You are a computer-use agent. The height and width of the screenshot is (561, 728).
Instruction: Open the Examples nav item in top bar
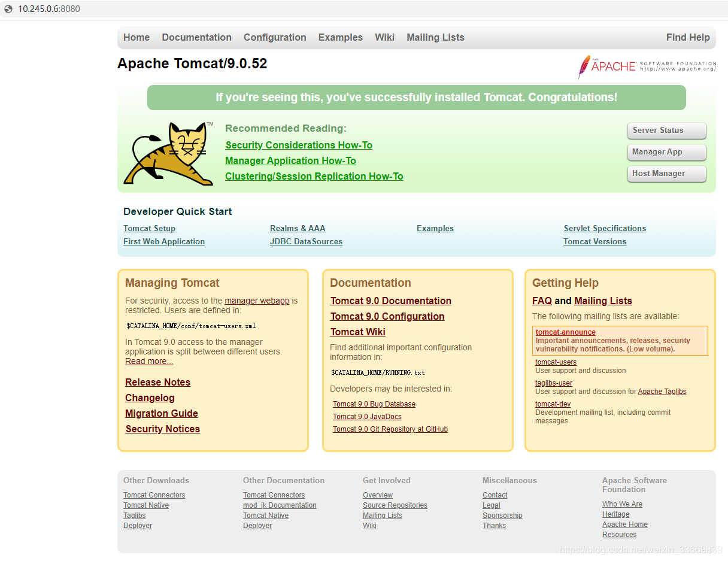(x=341, y=37)
